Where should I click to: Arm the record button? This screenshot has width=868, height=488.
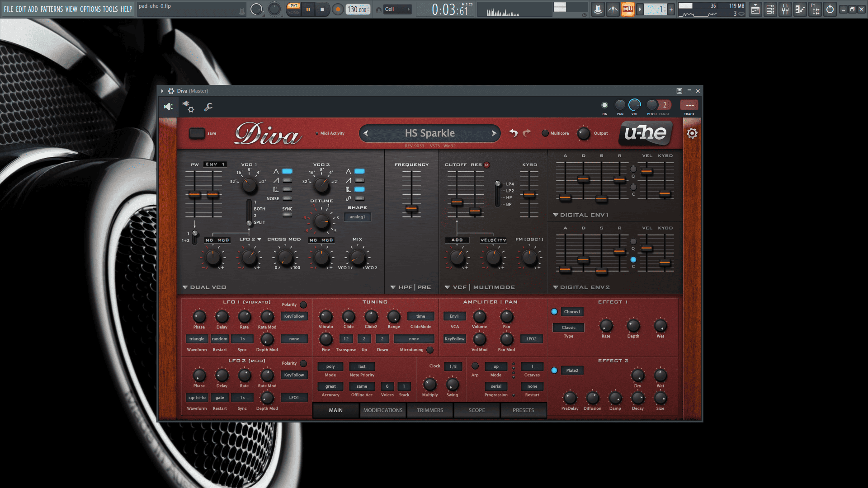point(337,9)
